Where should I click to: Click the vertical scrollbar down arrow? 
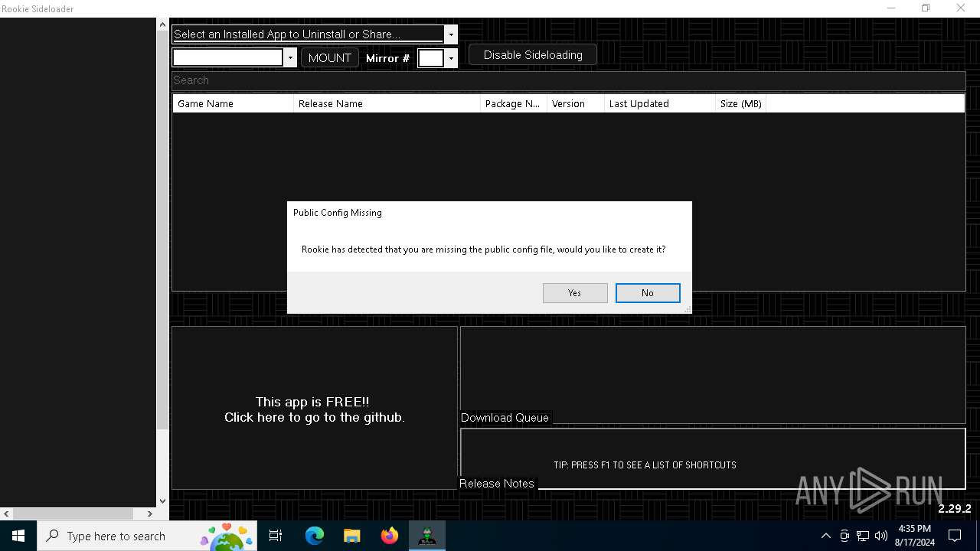[x=162, y=501]
